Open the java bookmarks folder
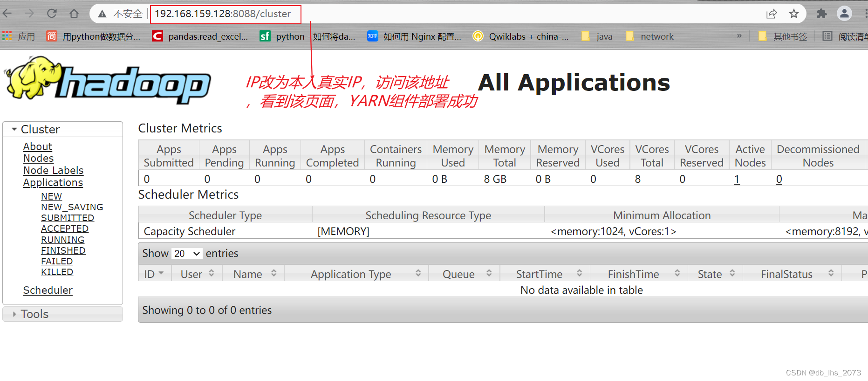Image resolution: width=868 pixels, height=381 pixels. [x=597, y=36]
